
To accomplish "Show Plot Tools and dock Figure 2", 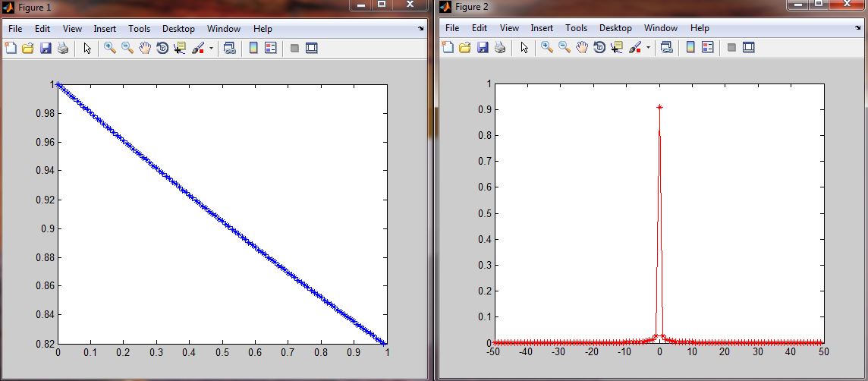I will pos(749,48).
